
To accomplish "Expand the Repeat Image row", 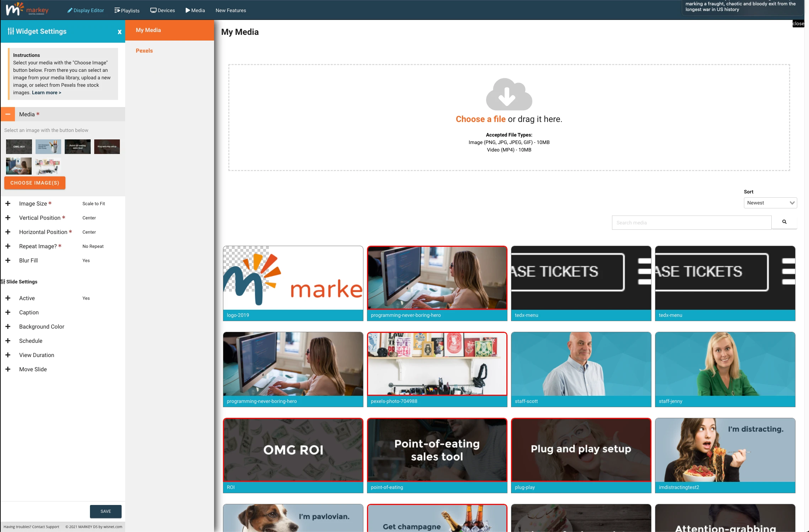I will pyautogui.click(x=8, y=246).
